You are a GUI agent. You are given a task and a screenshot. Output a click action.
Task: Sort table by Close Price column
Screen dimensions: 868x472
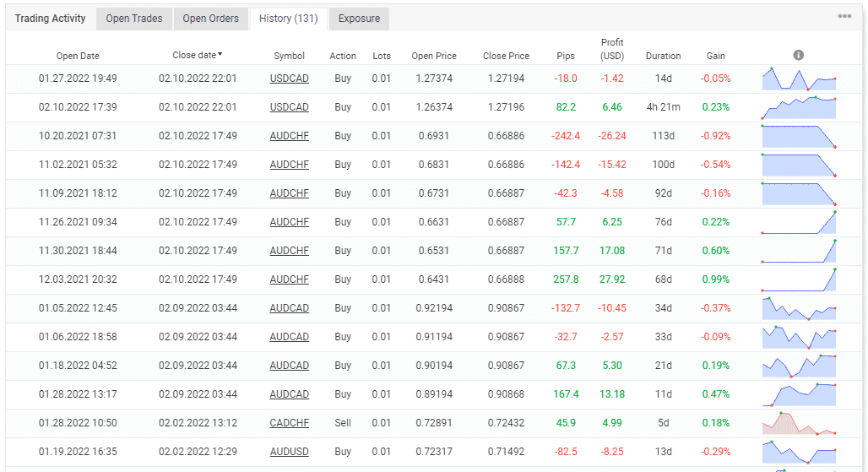506,56
